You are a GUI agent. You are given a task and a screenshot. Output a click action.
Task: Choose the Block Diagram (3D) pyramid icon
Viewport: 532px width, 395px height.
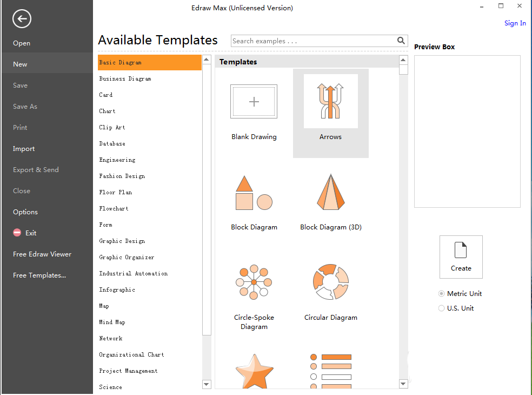(x=331, y=192)
